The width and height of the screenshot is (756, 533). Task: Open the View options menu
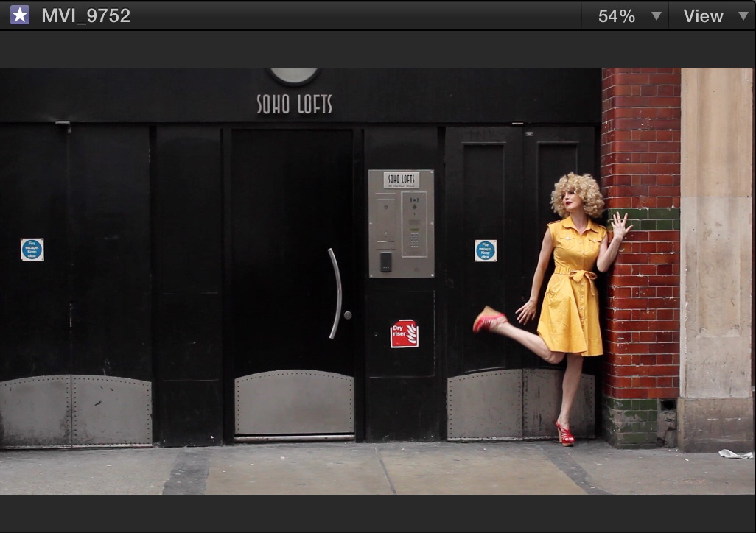coord(703,16)
